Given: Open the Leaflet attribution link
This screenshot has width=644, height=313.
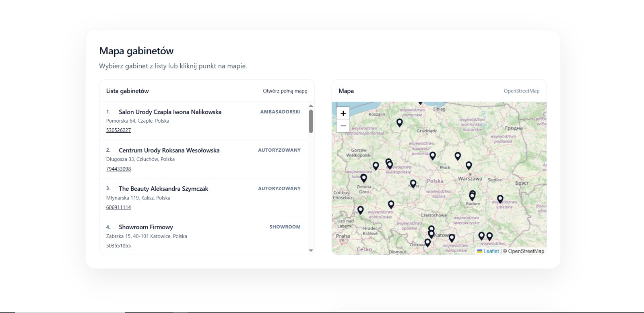Looking at the screenshot, I should (491, 251).
